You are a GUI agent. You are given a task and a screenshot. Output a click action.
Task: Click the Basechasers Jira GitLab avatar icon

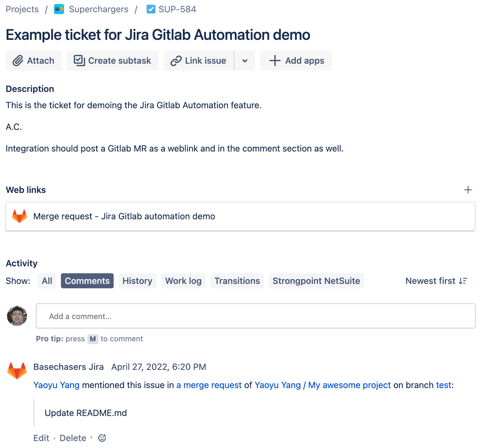click(x=17, y=371)
